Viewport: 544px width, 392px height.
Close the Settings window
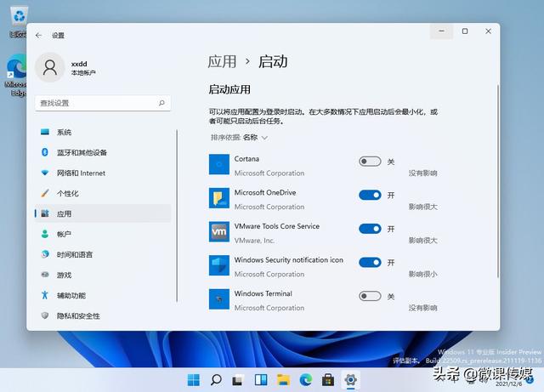[488, 31]
